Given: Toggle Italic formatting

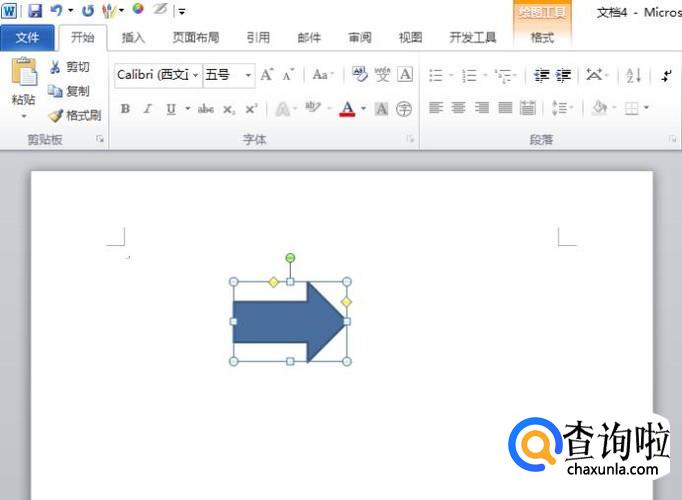Looking at the screenshot, I should point(148,109).
